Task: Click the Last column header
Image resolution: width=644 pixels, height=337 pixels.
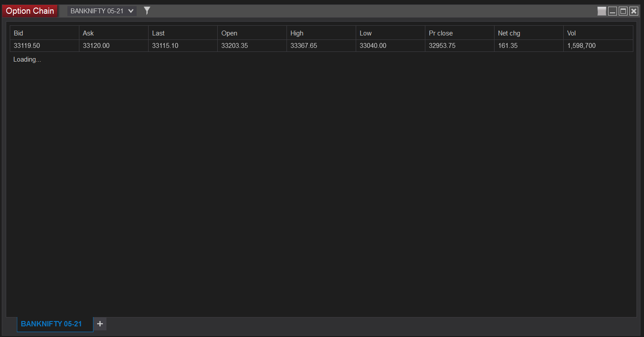Action: [183, 33]
